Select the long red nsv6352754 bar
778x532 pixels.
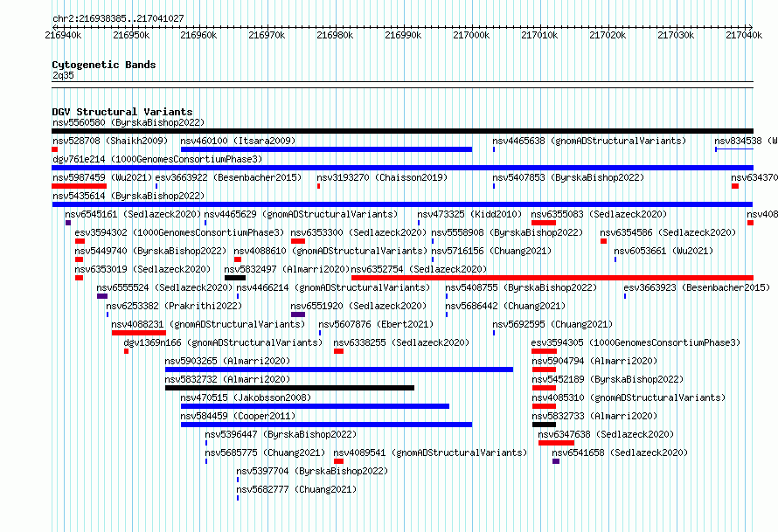pyautogui.click(x=552, y=278)
